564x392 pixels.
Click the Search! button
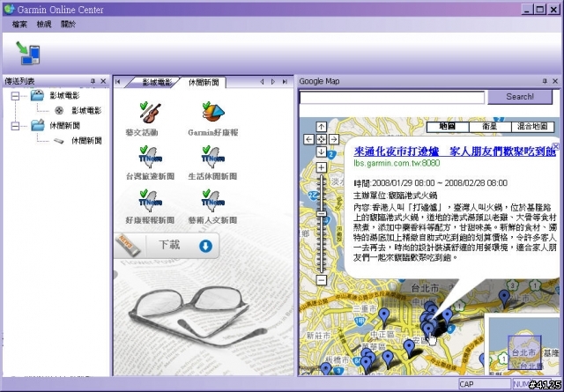click(520, 97)
